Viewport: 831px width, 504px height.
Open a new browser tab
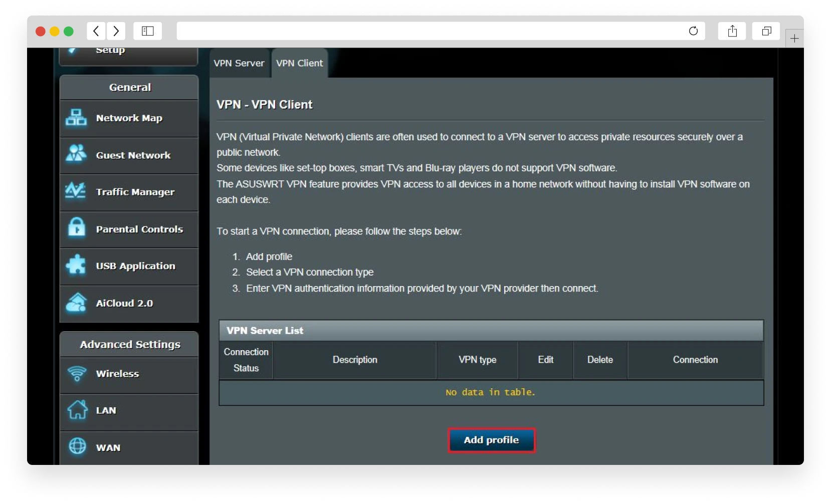coord(795,38)
